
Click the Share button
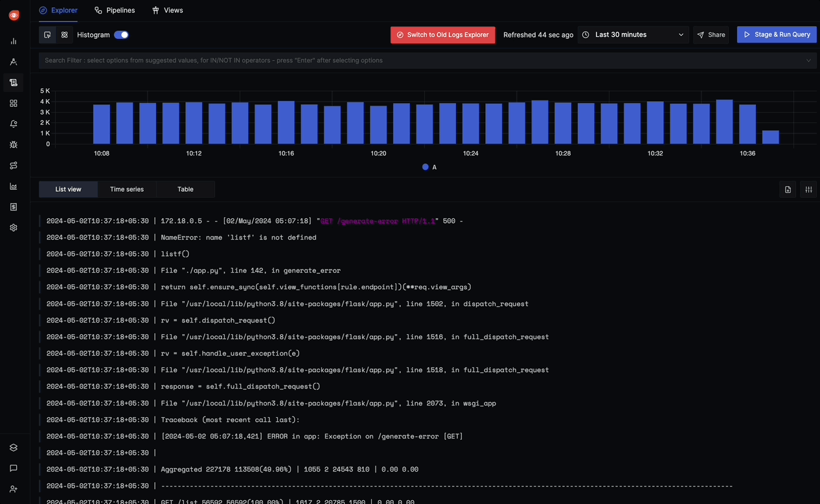711,35
